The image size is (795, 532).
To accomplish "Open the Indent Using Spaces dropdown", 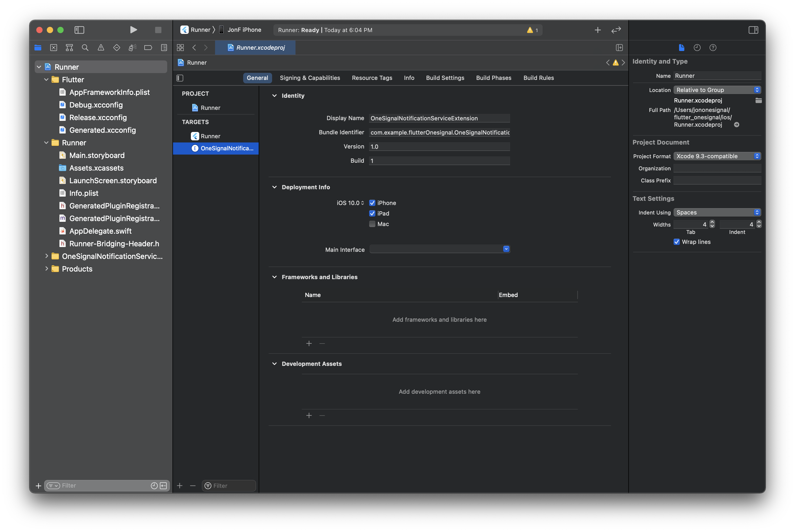I will (717, 212).
